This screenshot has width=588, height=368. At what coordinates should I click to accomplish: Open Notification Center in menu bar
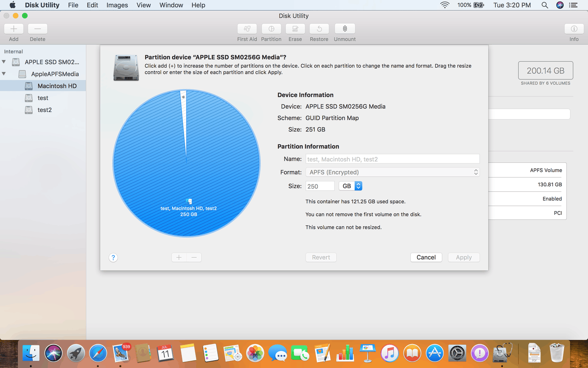pos(573,5)
